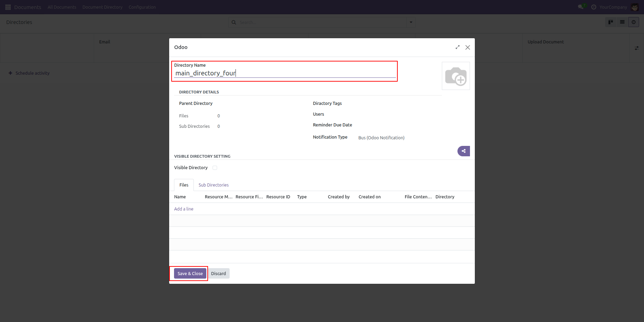The width and height of the screenshot is (644, 322).
Task: Switch to kanban view
Action: [x=611, y=22]
